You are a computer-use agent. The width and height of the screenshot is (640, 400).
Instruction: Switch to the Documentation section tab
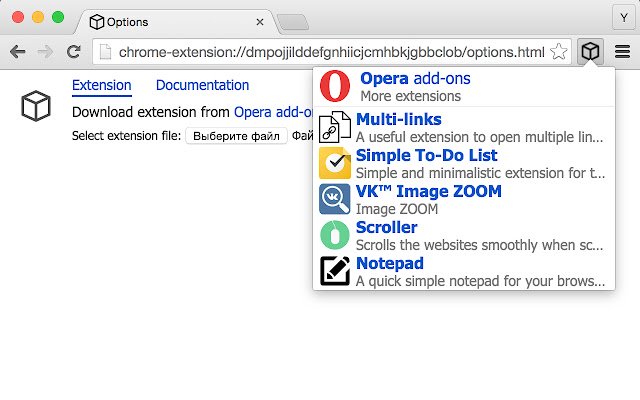click(202, 85)
